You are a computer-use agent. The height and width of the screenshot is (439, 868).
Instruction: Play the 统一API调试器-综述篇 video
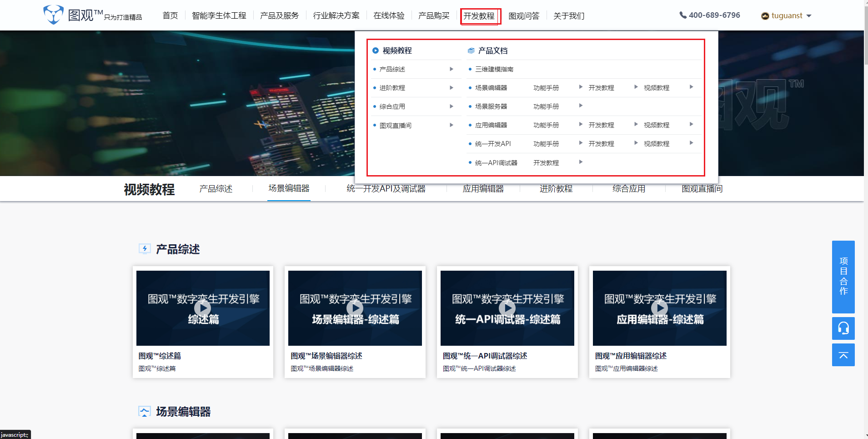[507, 308]
